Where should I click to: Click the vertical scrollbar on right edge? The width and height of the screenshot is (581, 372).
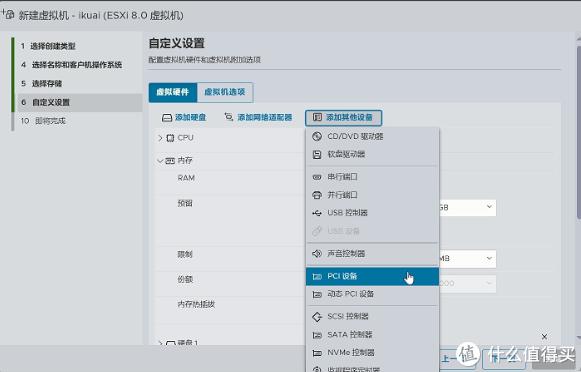click(x=578, y=133)
